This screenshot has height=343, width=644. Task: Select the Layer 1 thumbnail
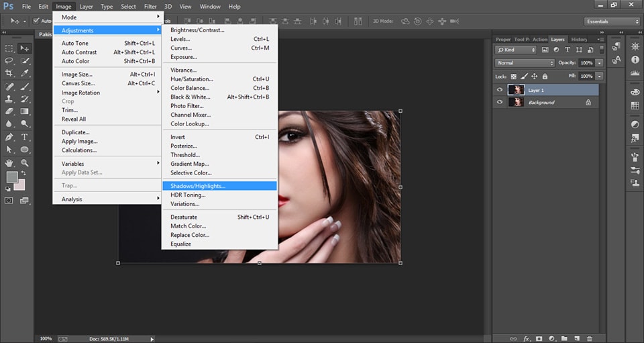click(516, 90)
